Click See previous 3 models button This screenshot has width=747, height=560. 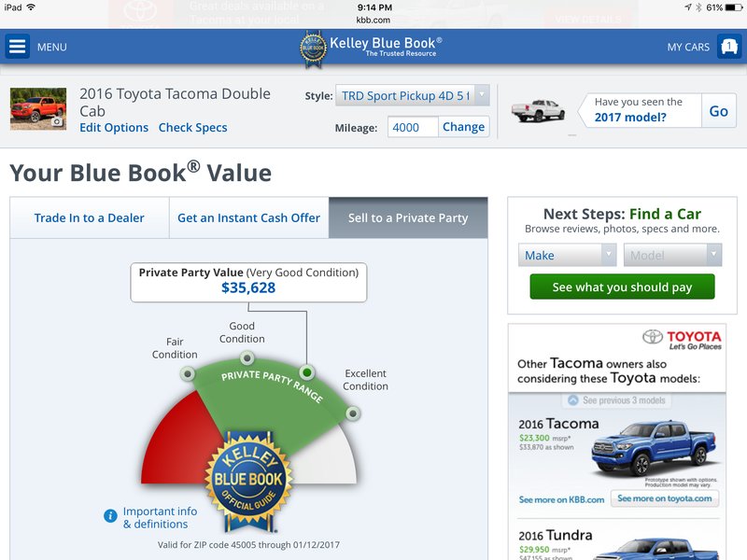click(x=616, y=400)
